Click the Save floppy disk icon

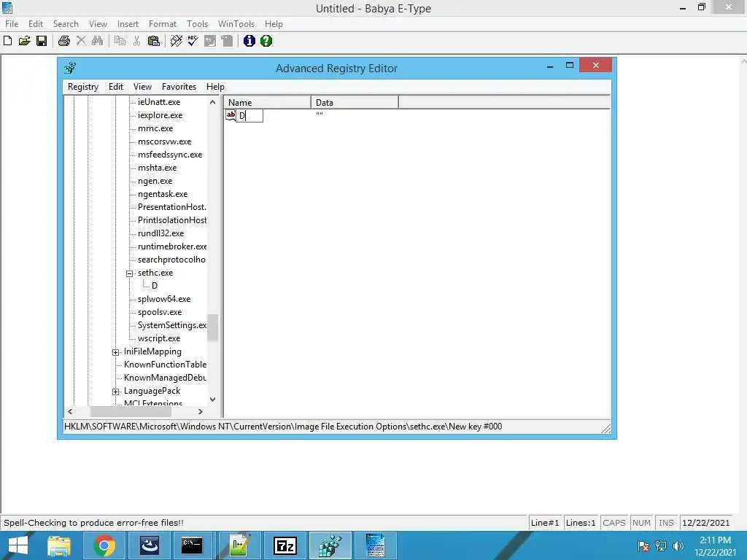tap(42, 41)
